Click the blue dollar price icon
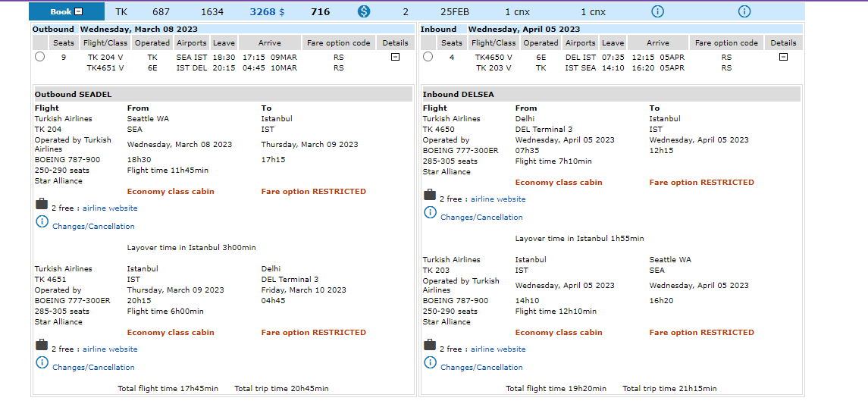The image size is (868, 404). [364, 11]
